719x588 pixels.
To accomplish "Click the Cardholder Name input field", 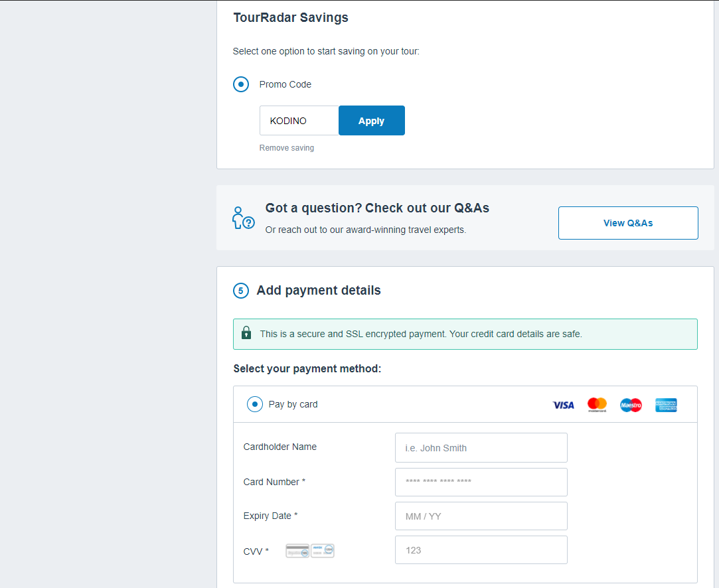I will pos(481,448).
